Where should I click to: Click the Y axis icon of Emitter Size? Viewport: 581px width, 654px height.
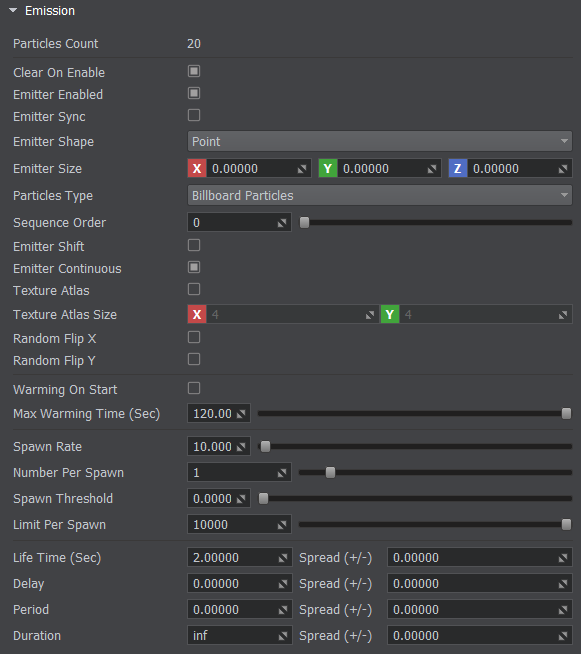328,169
